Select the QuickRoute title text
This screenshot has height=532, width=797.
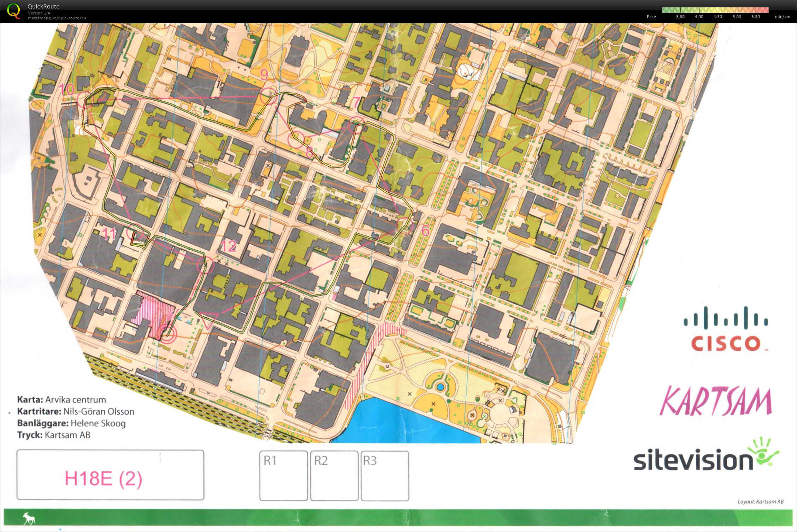pyautogui.click(x=43, y=6)
